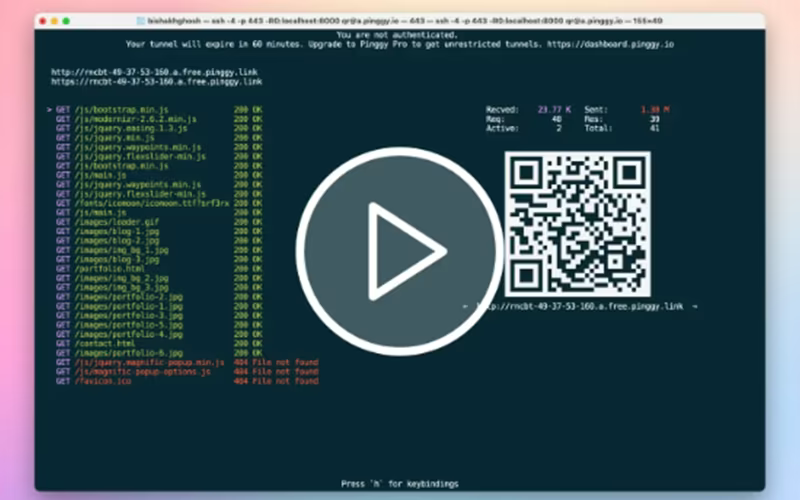
Task: Open the http rncbt piggy.link URL
Action: [154, 72]
